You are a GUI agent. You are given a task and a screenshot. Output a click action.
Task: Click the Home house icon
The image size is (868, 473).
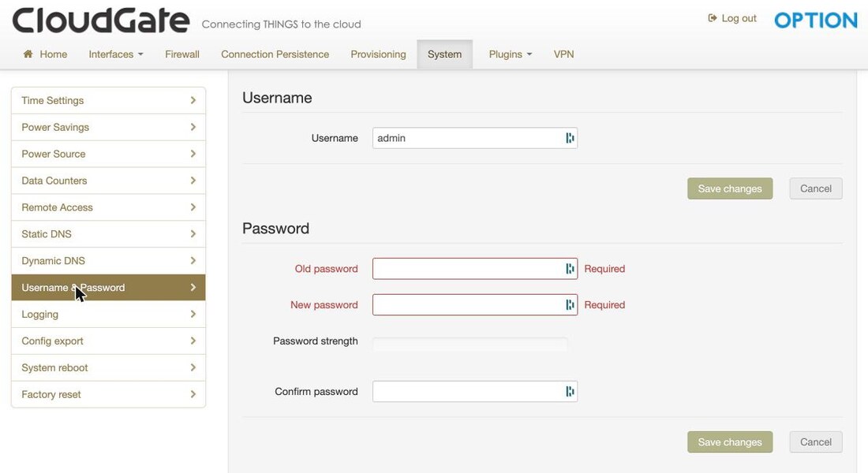(x=28, y=54)
